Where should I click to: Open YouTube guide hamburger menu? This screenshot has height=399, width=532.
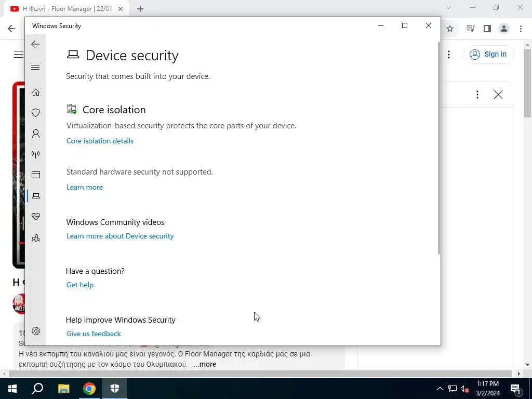[x=19, y=54]
